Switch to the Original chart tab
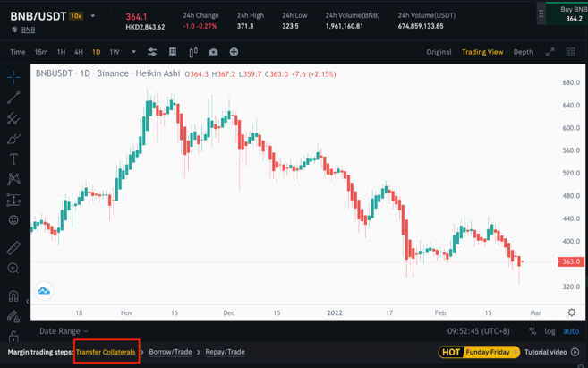Screen dimensions: 588x368 click(x=439, y=52)
